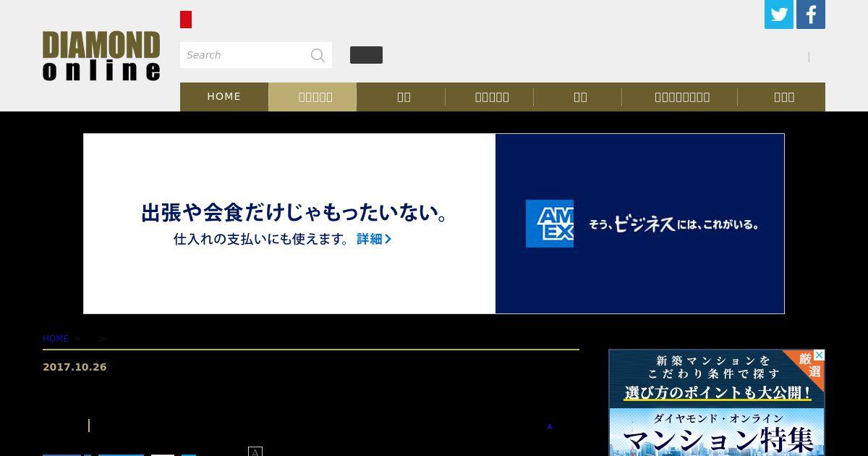Follow the HOME breadcrumb link
The image size is (868, 456).
point(56,339)
